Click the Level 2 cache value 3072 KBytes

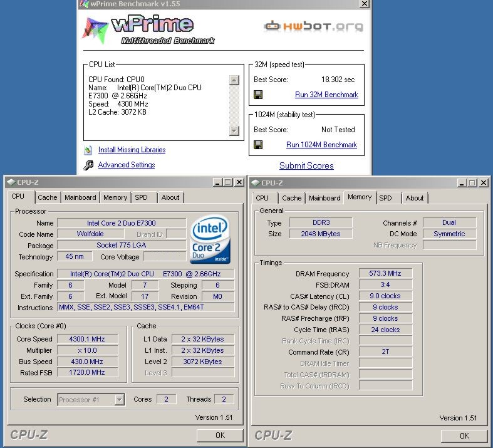(x=203, y=362)
